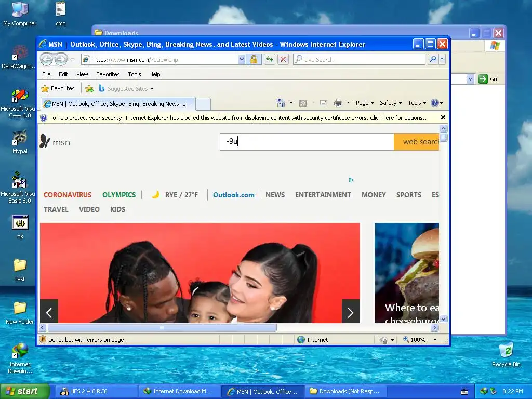Open the Outlook.com link
Viewport: 532px width, 399px height.
pos(233,195)
